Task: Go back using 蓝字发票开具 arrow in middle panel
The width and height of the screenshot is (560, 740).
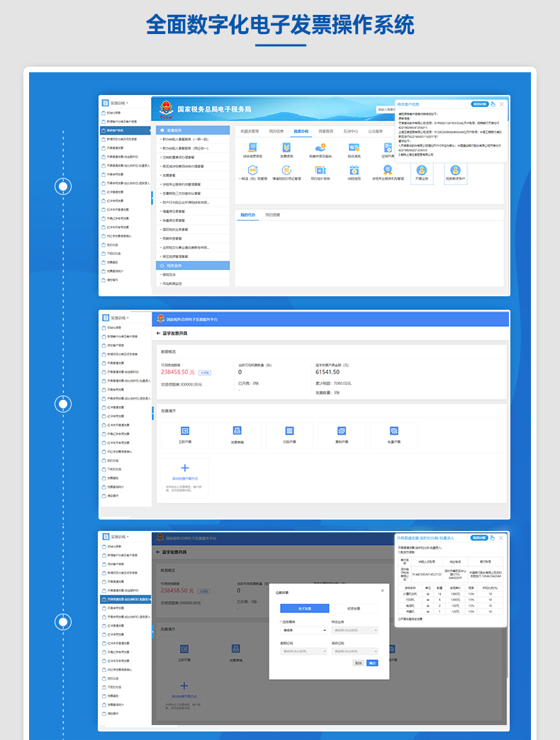Action: [x=159, y=332]
